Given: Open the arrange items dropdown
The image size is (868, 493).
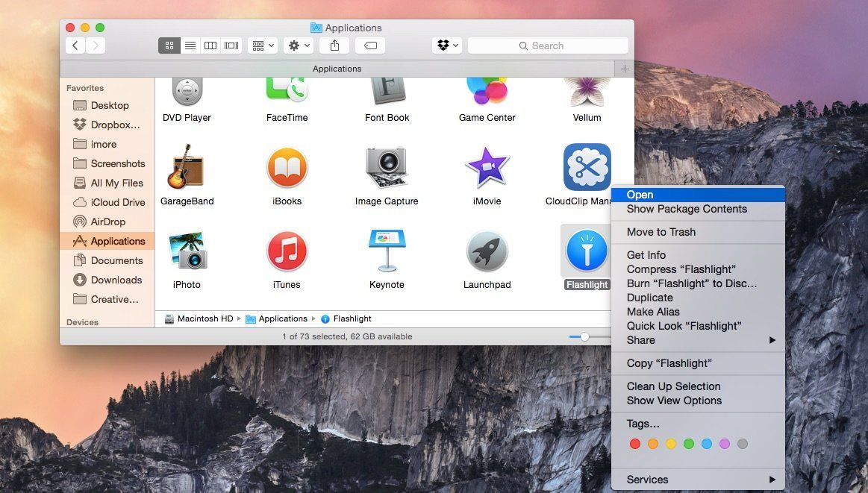Looking at the screenshot, I should [262, 45].
